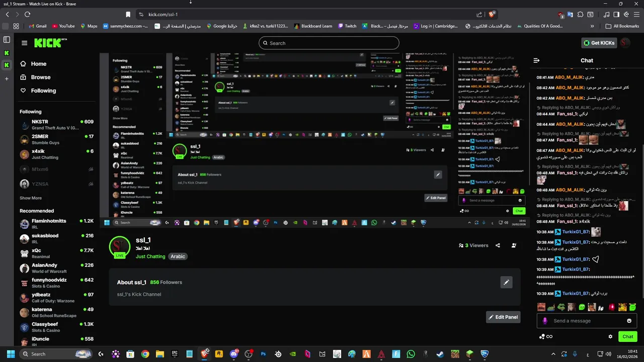Image resolution: width=644 pixels, height=362 pixels.
Task: Open the Kick hamburger menu
Action: coord(24,43)
